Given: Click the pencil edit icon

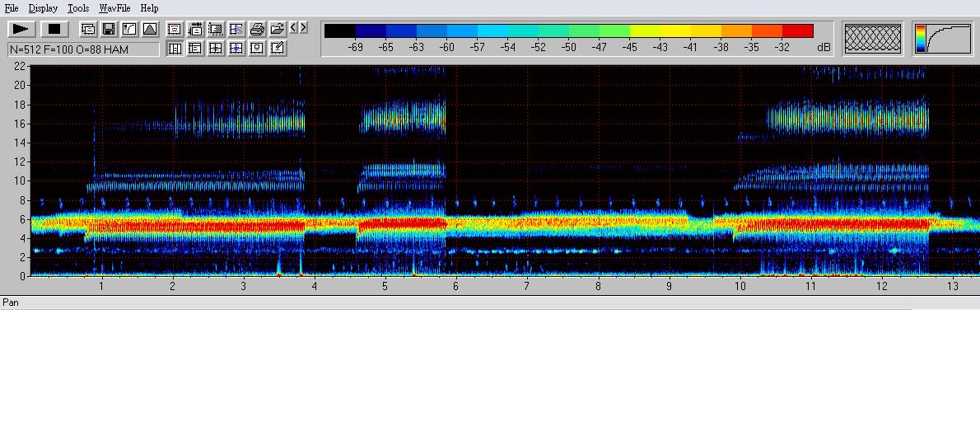Looking at the screenshot, I should pos(278,49).
